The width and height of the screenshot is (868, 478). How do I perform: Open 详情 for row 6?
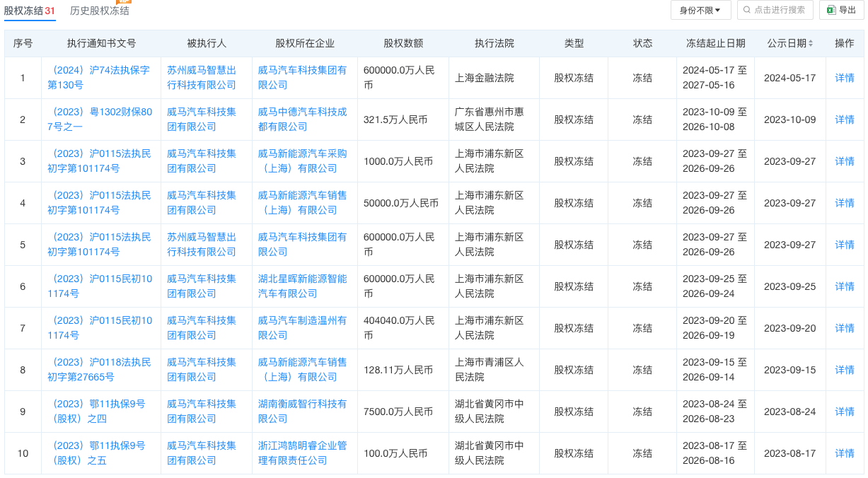(x=845, y=286)
